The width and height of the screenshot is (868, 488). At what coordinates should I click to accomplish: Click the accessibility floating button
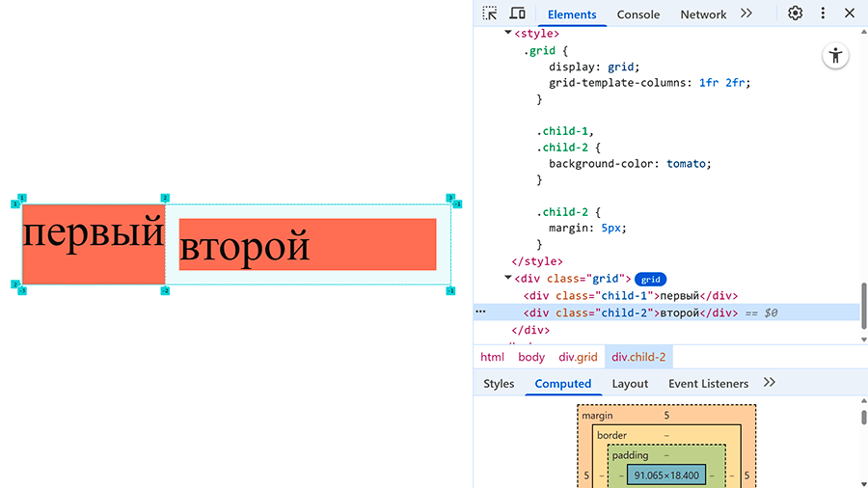coord(835,56)
